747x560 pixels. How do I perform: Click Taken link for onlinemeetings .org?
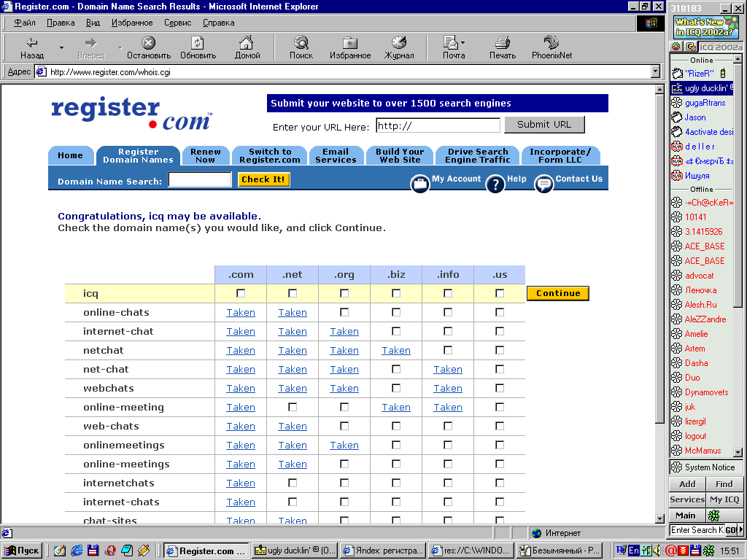(x=344, y=446)
